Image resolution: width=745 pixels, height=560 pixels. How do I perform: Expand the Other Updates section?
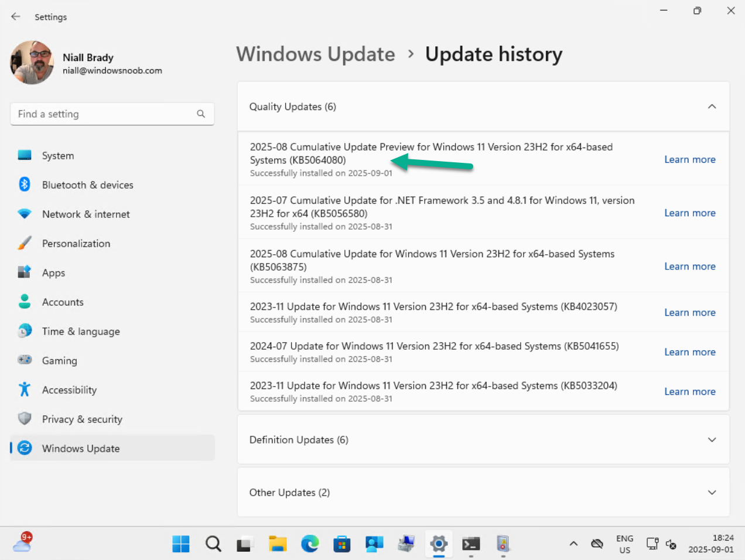712,493
